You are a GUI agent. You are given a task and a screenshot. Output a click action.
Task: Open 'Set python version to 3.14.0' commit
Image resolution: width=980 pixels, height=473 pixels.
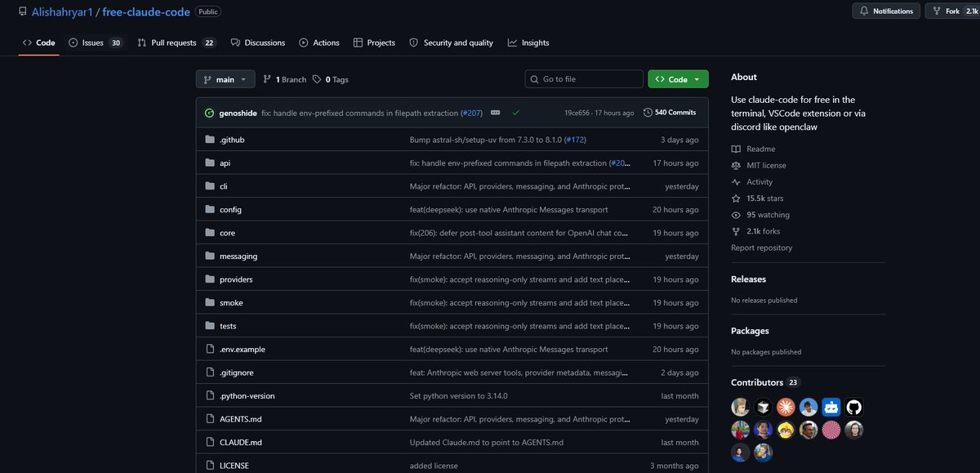tap(459, 395)
